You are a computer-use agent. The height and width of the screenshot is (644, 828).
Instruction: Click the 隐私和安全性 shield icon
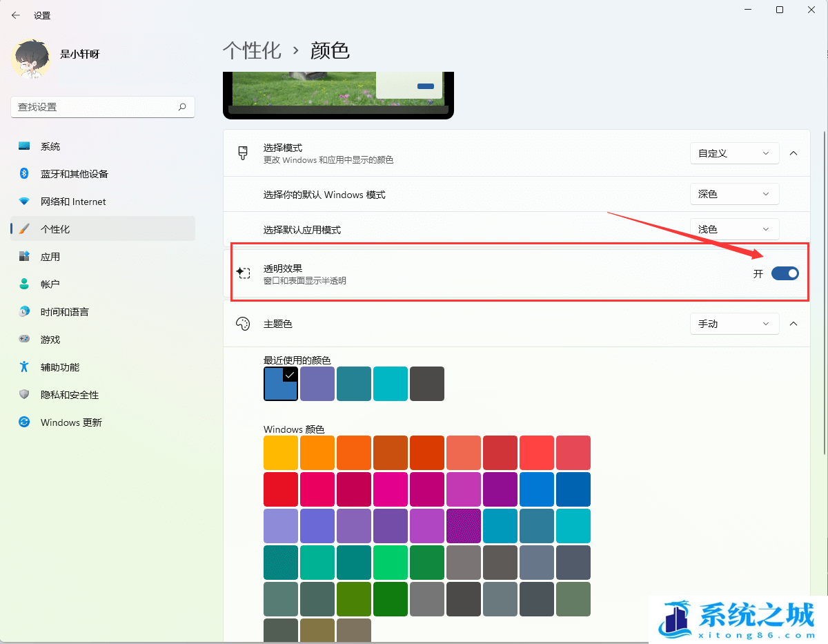click(x=24, y=395)
